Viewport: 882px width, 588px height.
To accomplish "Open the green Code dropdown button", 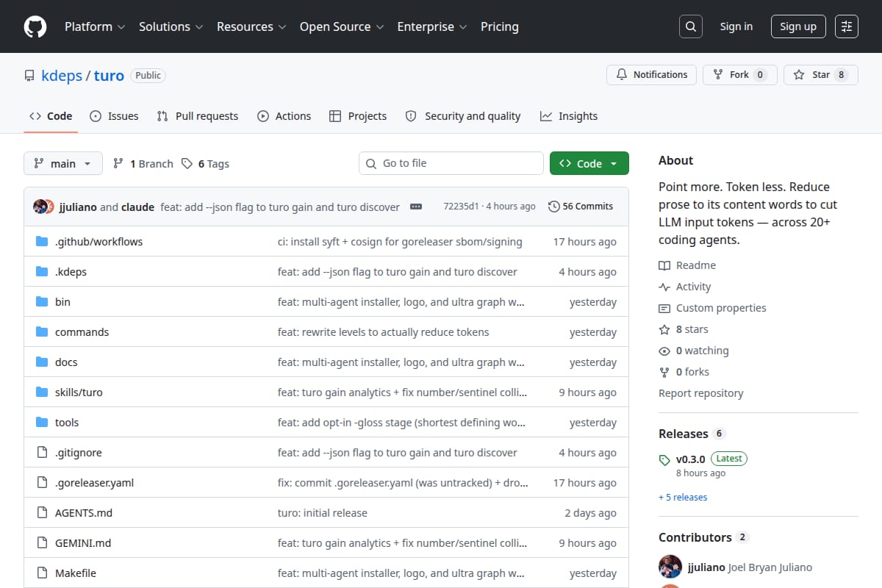I will [x=589, y=163].
